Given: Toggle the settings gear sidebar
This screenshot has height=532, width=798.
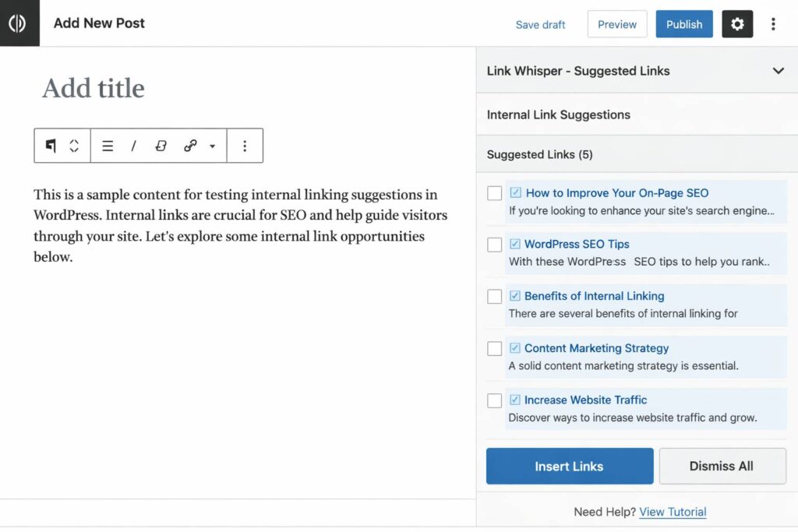Looking at the screenshot, I should [x=737, y=24].
